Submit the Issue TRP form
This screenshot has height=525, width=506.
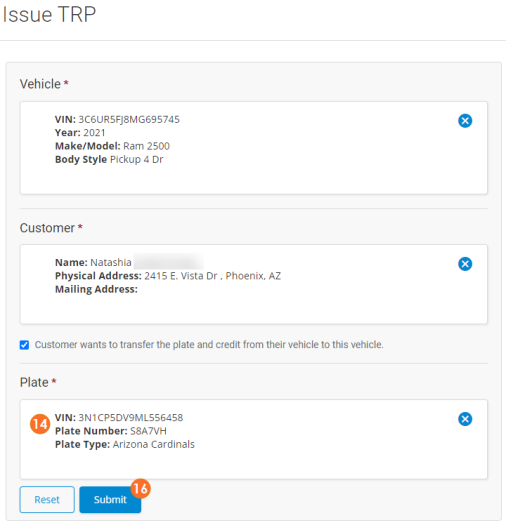pyautogui.click(x=110, y=500)
